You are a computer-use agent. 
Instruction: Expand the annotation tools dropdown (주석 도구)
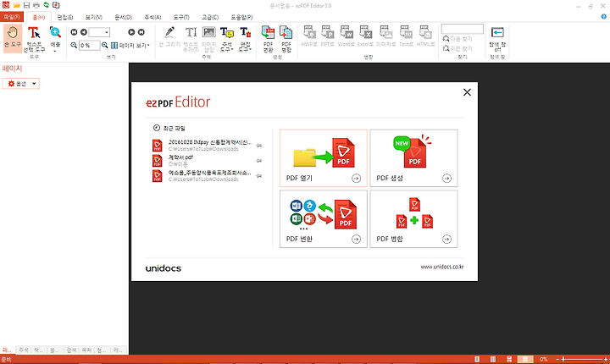[x=227, y=39]
